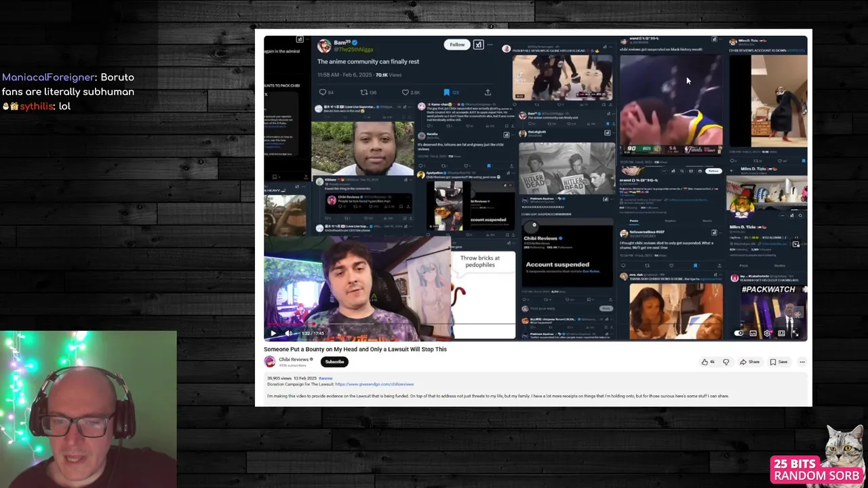This screenshot has width=868, height=488.
Task: Click the video title about the lawsuit
Action: tap(355, 349)
